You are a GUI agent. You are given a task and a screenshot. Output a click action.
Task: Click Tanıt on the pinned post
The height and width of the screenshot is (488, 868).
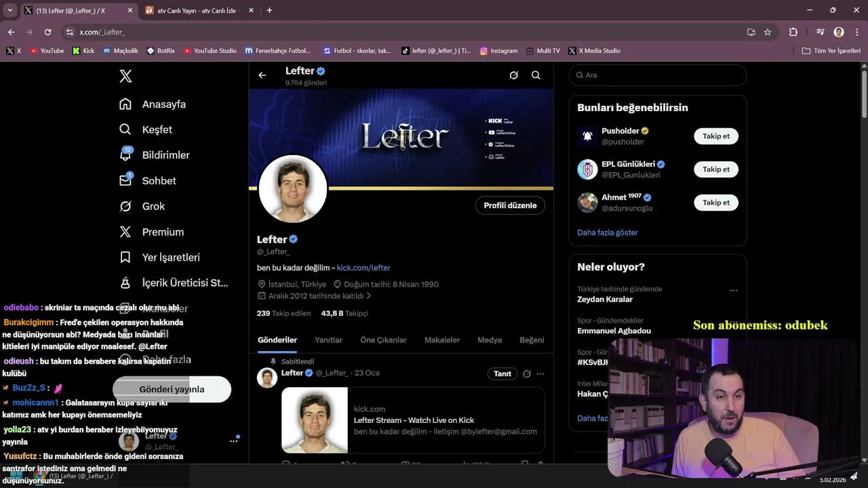(502, 373)
